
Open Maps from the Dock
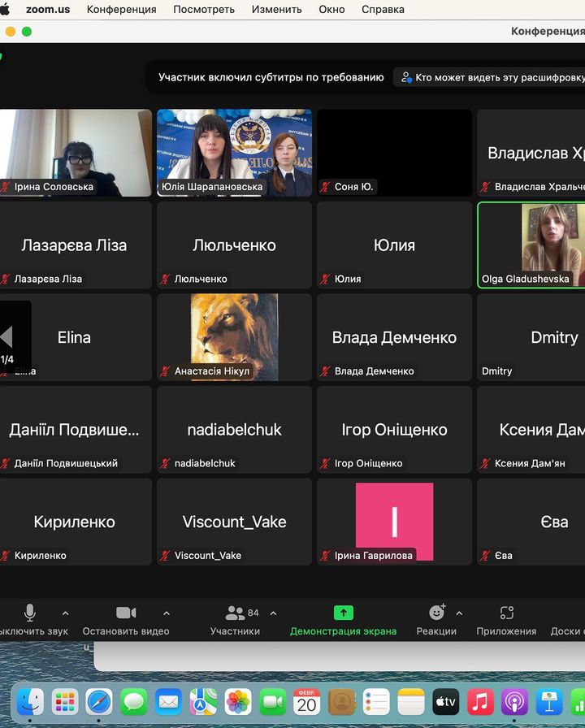click(x=203, y=701)
